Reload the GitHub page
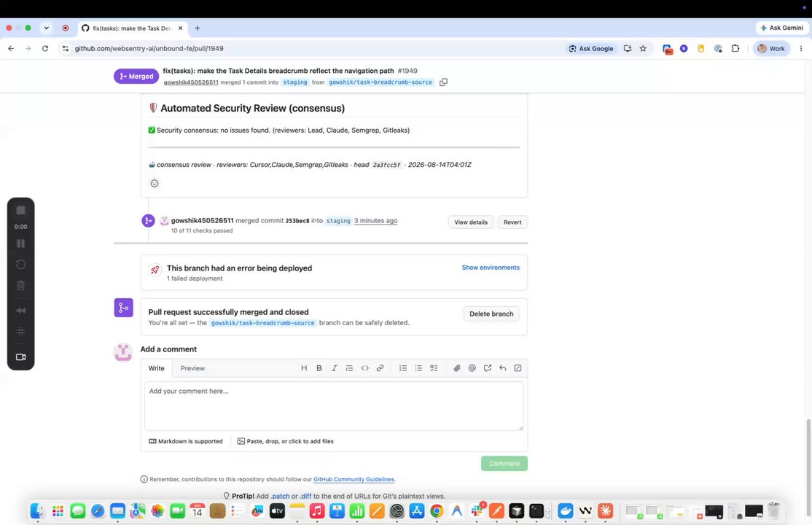Screen dimensions: 812x525 pyautogui.click(x=45, y=49)
